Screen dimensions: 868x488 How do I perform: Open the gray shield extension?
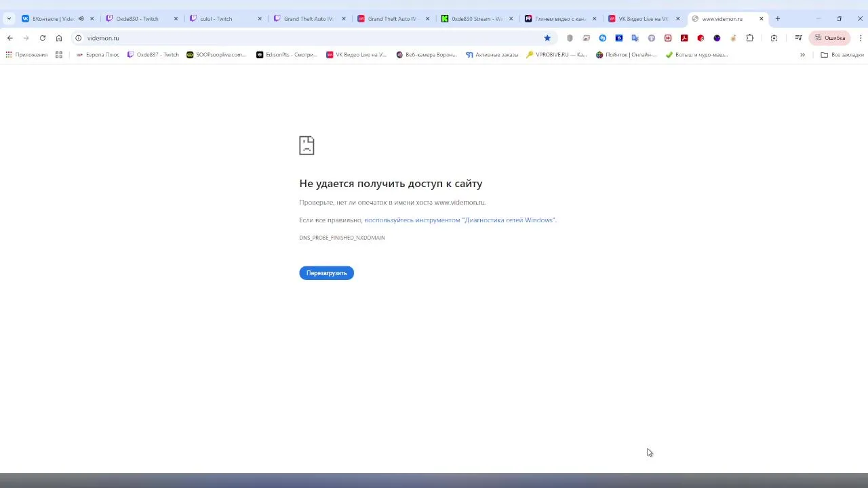pos(570,38)
